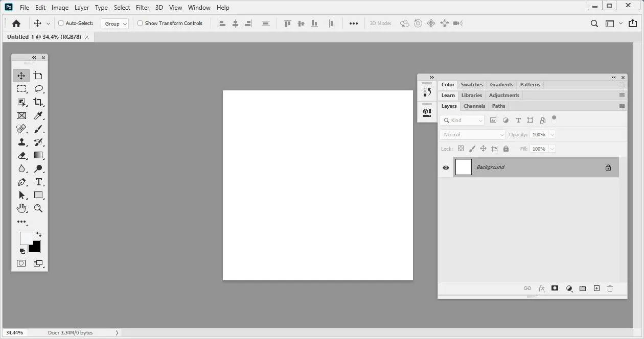
Task: Unlock the Background layer via its padlock
Action: 608,167
